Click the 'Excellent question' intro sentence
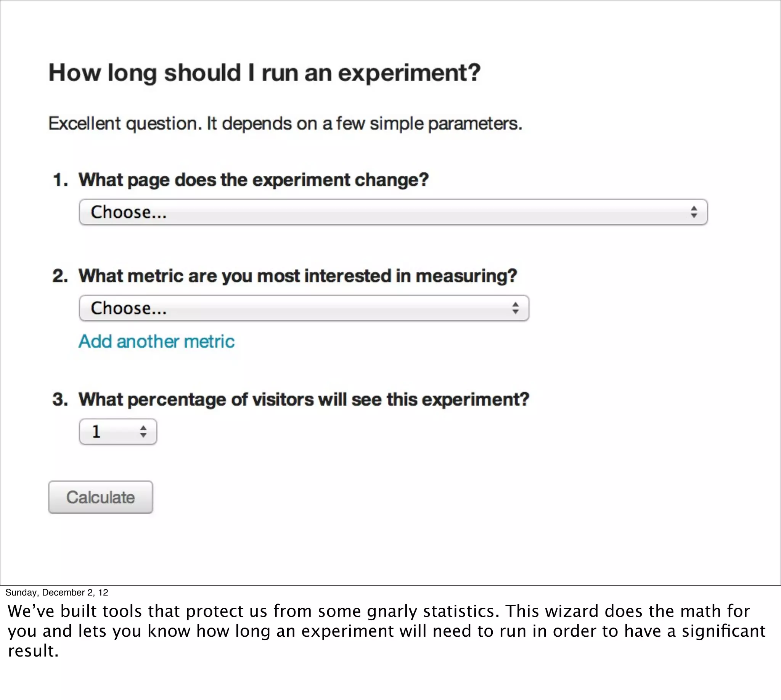Viewport: 781px width, 700px height. point(285,124)
